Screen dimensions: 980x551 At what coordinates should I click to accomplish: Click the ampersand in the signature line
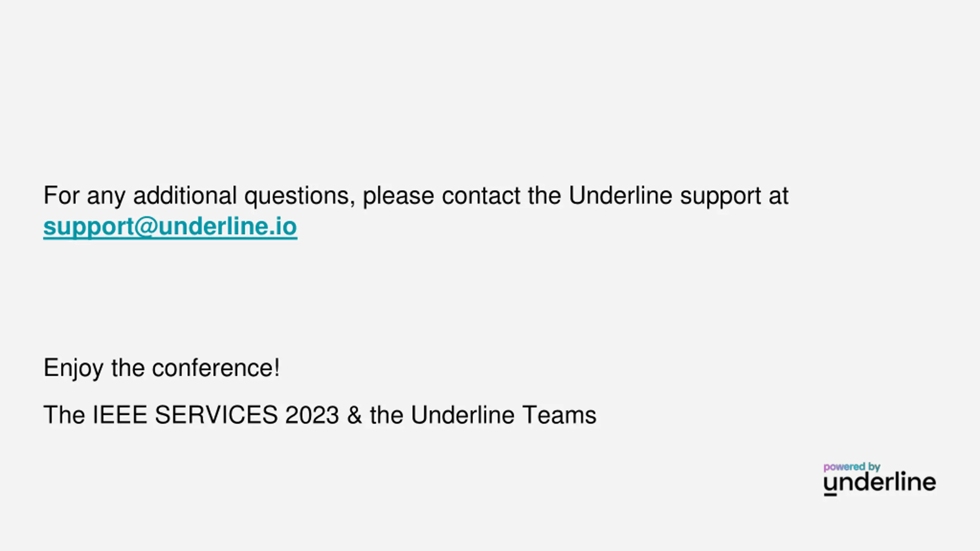[354, 415]
